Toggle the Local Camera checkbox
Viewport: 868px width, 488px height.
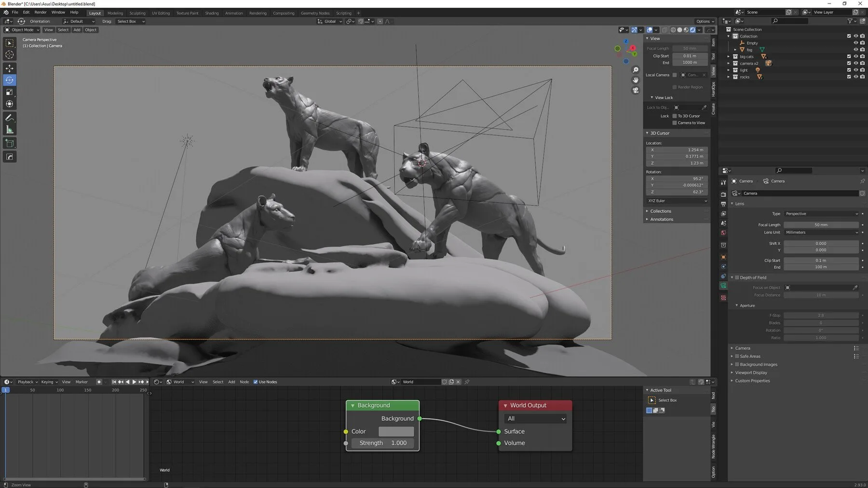click(x=675, y=75)
